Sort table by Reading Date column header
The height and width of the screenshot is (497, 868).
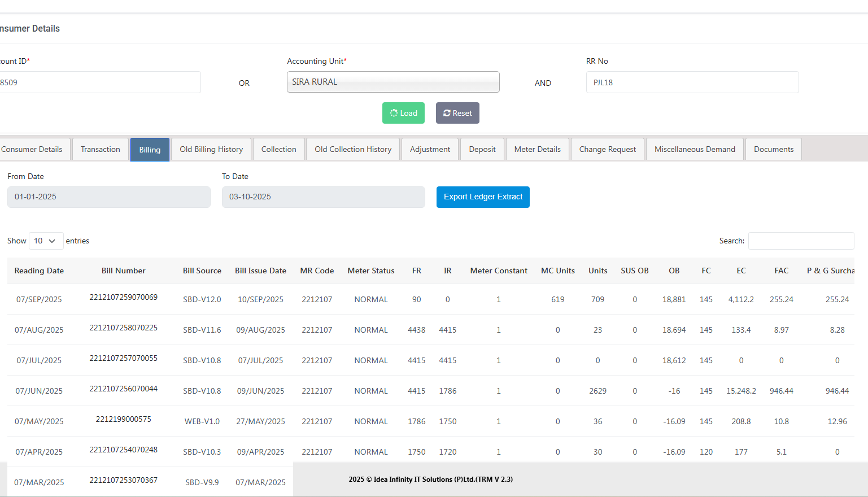(x=39, y=271)
